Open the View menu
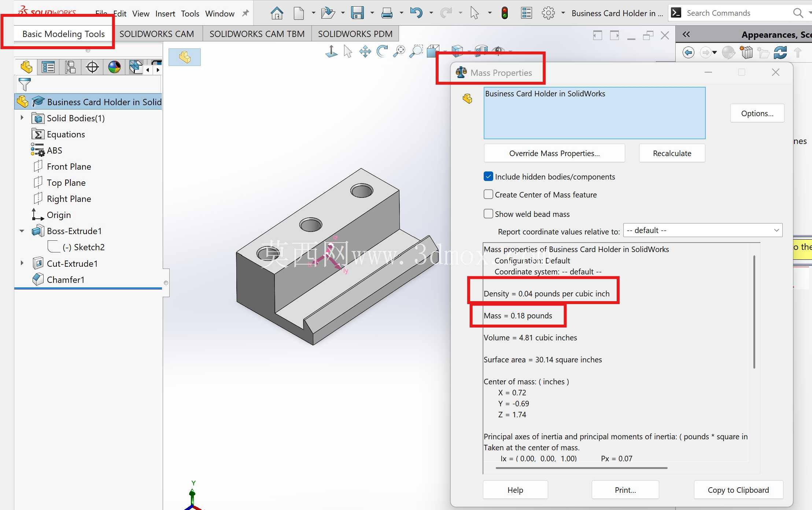 [141, 14]
